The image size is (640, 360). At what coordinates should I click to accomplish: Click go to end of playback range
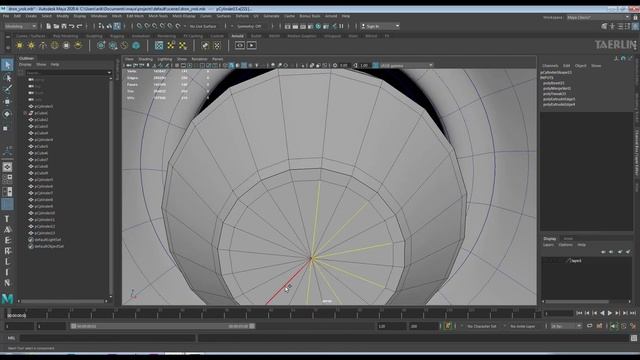point(633,313)
